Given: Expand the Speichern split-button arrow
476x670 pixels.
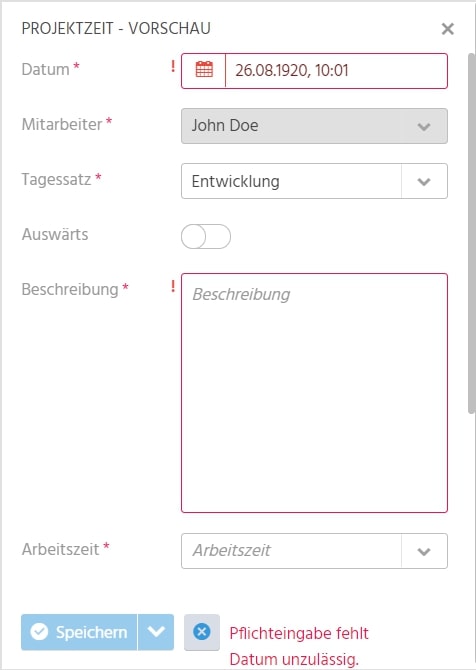Looking at the screenshot, I should coord(156,632).
